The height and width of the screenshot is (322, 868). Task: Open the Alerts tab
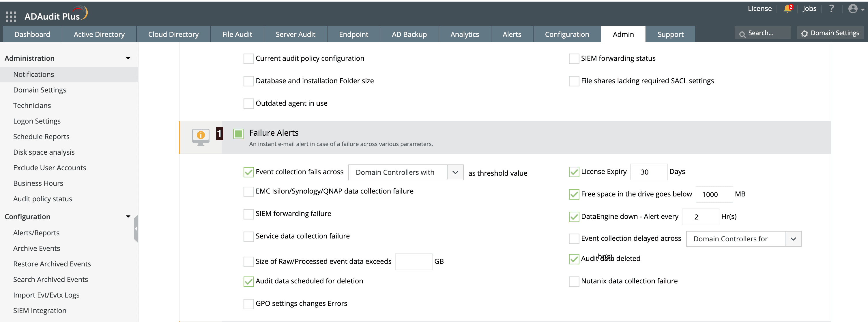tap(512, 34)
